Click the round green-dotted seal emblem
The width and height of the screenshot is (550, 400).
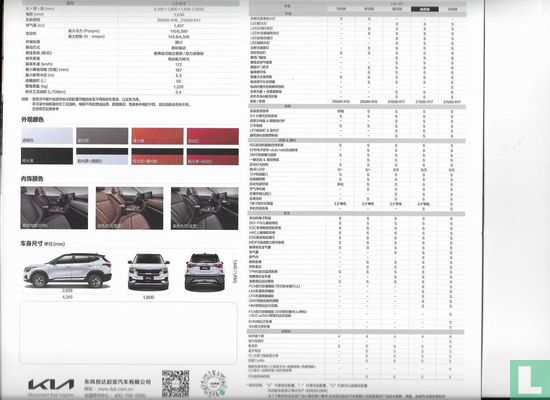point(214,384)
